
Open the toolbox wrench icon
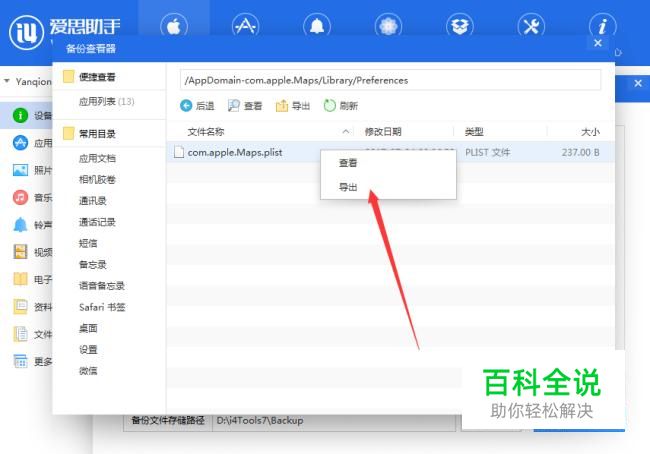click(531, 27)
